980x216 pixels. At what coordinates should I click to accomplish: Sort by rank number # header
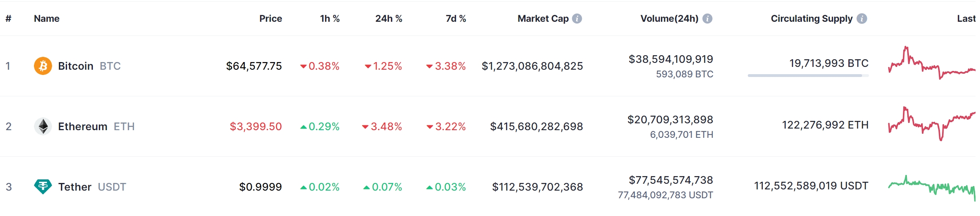coord(8,19)
